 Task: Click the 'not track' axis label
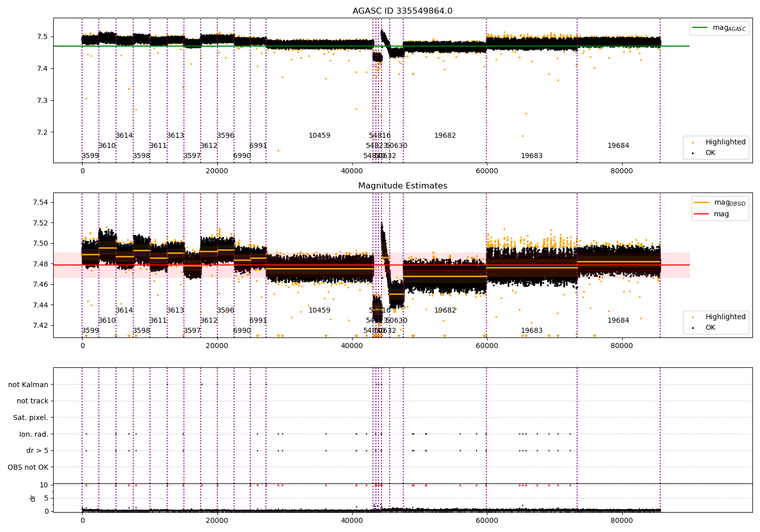[x=32, y=401]
